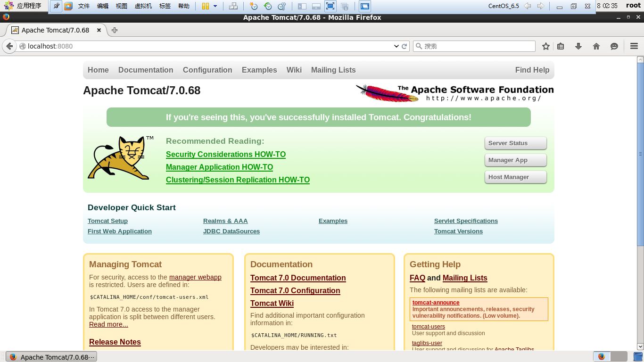Enter full screen mode via the VM toolbar icon
Viewport: 644px width, 362px height.
click(330, 6)
